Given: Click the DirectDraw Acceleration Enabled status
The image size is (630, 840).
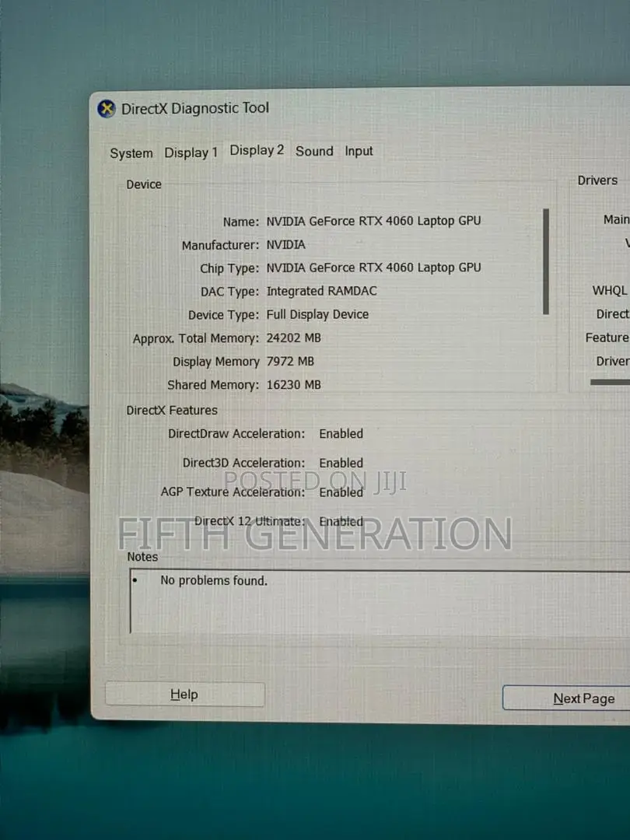Looking at the screenshot, I should pos(341,433).
